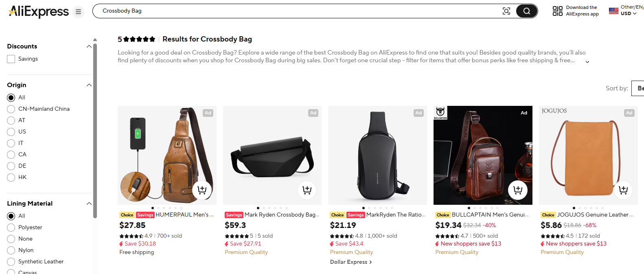Click the US flag icon in the header

[613, 11]
